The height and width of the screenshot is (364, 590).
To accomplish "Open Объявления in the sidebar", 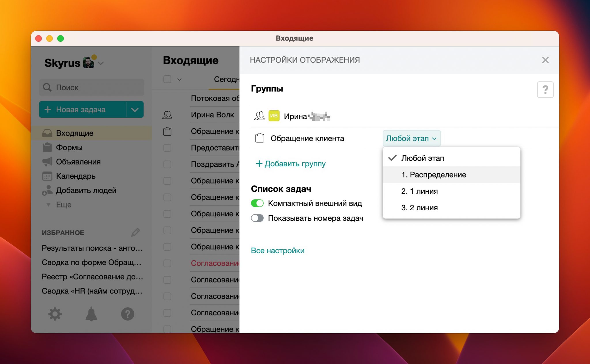I will (78, 162).
